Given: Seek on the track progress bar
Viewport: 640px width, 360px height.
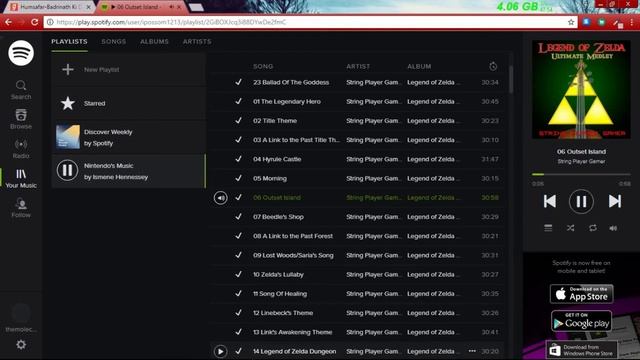Looking at the screenshot, I should (581, 174).
